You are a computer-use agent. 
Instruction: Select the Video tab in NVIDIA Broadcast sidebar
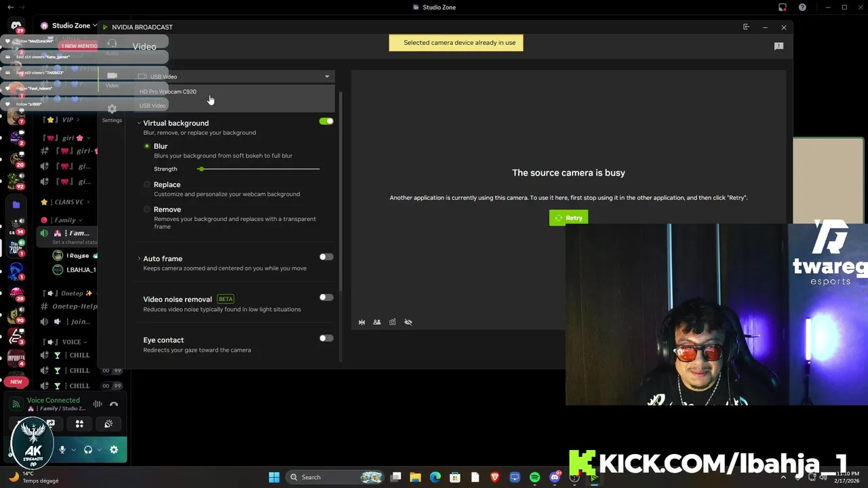point(112,79)
